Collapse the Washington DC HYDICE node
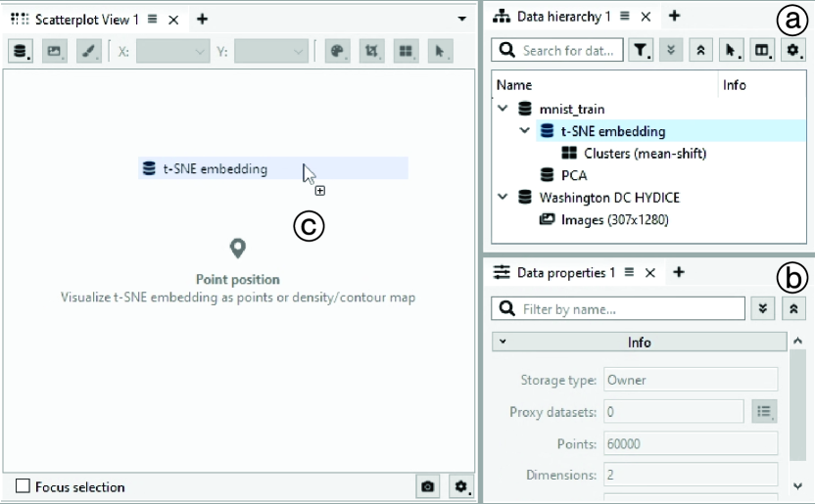 click(x=503, y=198)
